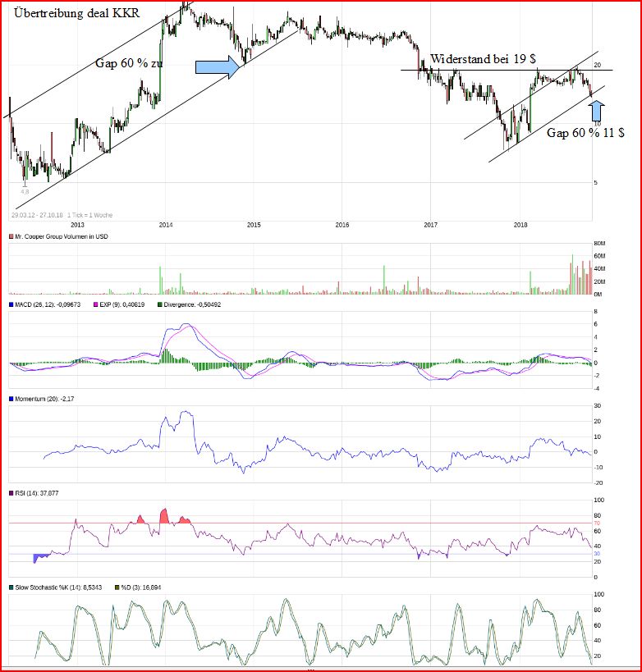Click the 2017 year label on the time axis

click(x=430, y=225)
